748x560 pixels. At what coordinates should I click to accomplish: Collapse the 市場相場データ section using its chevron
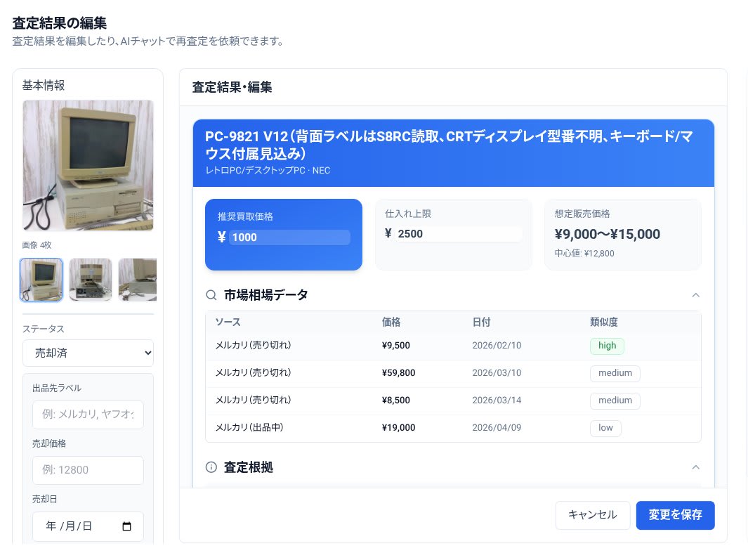696,295
